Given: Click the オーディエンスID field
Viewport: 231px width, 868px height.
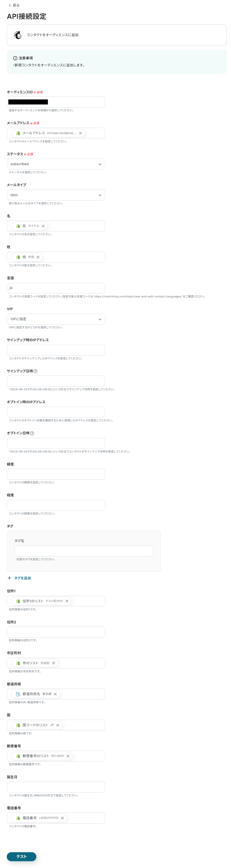Looking at the screenshot, I should point(56,102).
